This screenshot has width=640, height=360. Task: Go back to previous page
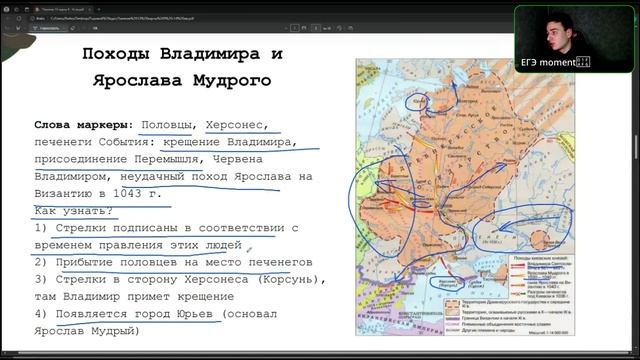point(7,18)
